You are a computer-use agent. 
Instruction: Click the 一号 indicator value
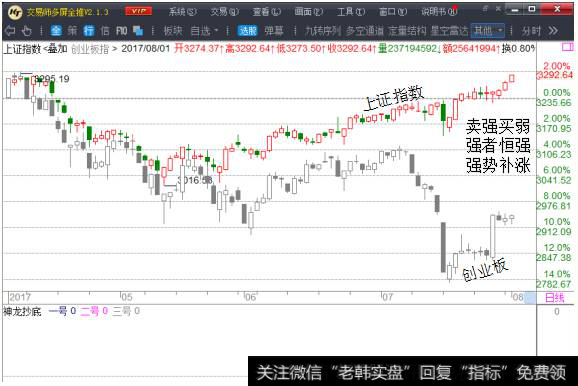click(62, 312)
